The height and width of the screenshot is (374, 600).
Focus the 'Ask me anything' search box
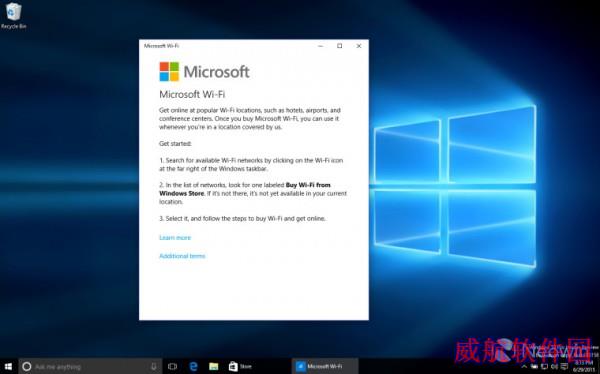coord(91,367)
